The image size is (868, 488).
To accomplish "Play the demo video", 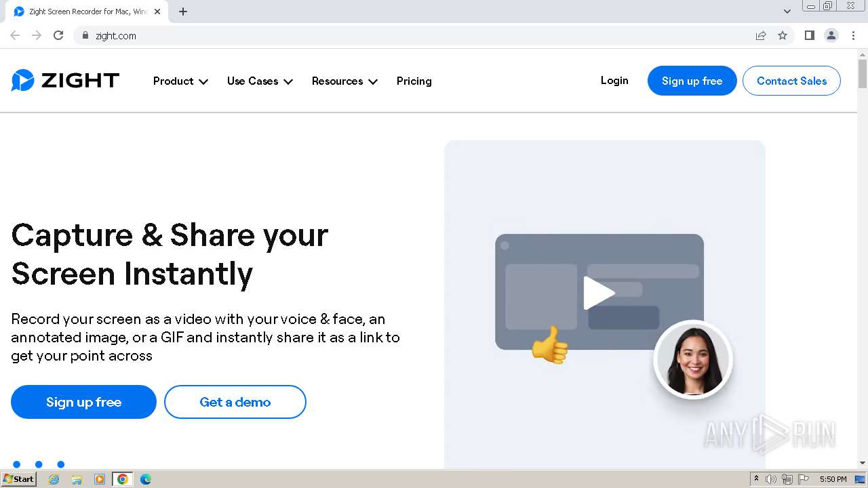I will click(x=599, y=293).
